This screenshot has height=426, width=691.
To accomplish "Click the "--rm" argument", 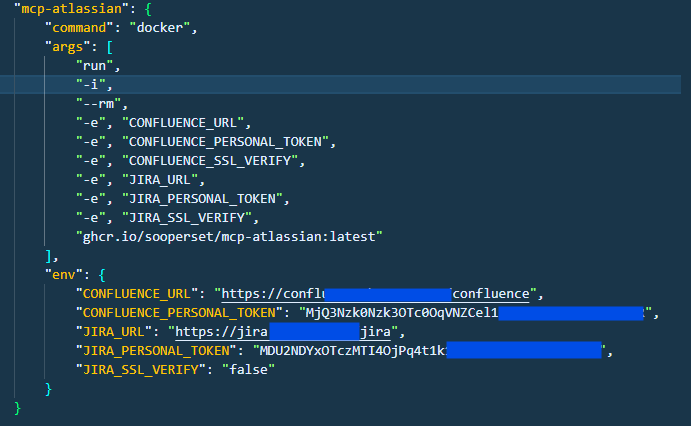I will [98, 104].
